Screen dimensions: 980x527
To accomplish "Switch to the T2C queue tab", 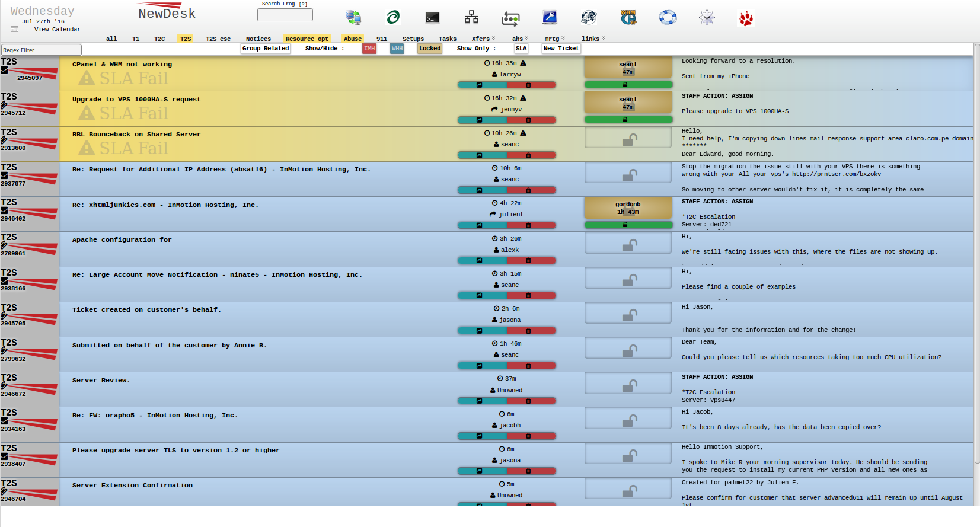I will 159,39.
